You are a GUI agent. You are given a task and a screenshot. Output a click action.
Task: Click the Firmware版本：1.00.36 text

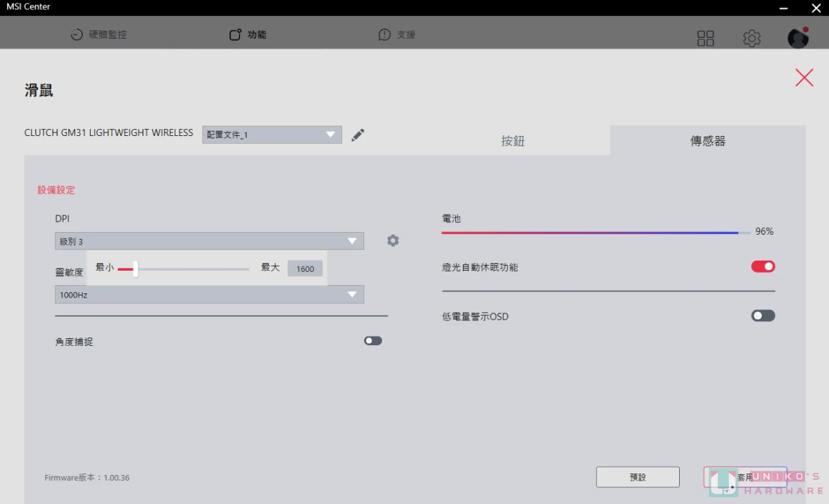87,478
